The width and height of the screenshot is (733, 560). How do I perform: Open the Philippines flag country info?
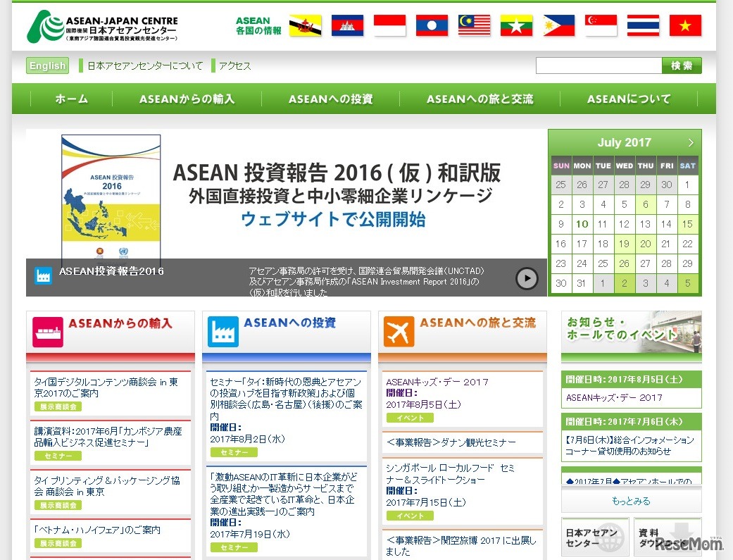coord(558,25)
